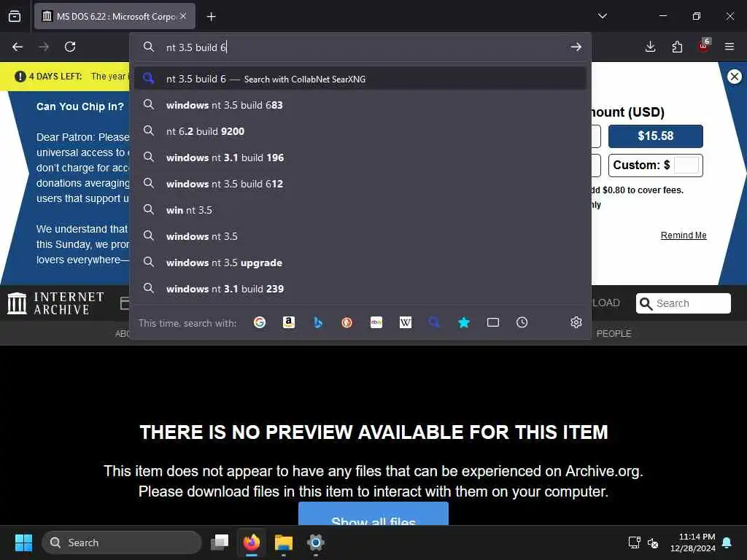Close the donation banner
The height and width of the screenshot is (560, 747).
[734, 76]
